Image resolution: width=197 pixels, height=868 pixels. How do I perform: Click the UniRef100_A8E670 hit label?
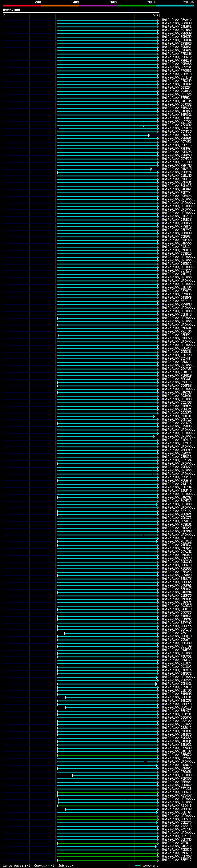tap(177, 755)
